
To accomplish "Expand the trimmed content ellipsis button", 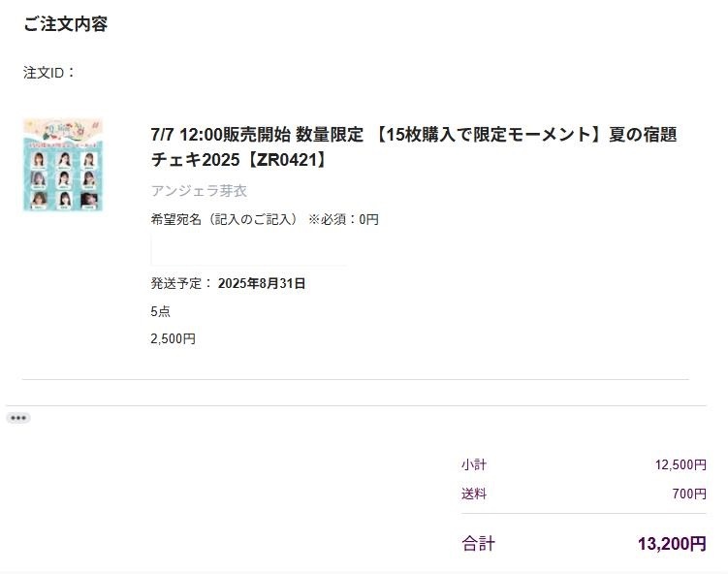I will point(18,418).
